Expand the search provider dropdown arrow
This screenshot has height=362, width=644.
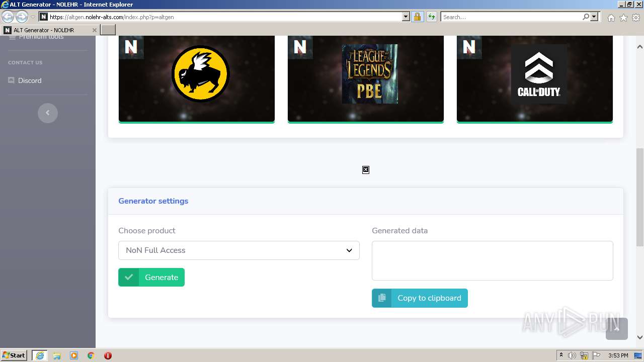594,17
